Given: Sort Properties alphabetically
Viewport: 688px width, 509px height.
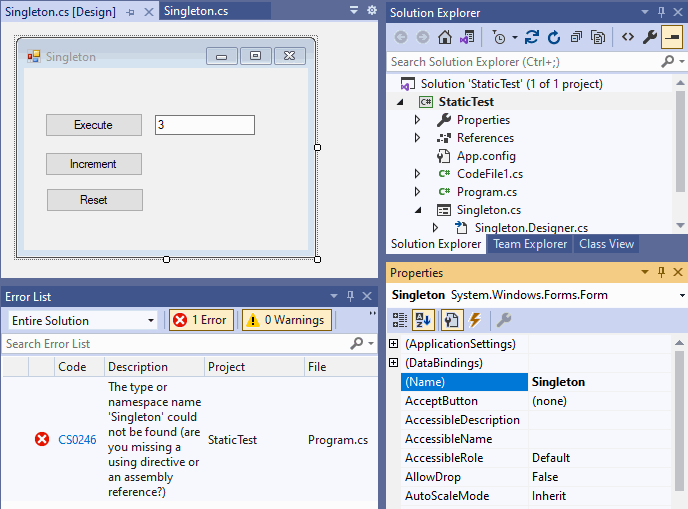Looking at the screenshot, I should click(423, 320).
